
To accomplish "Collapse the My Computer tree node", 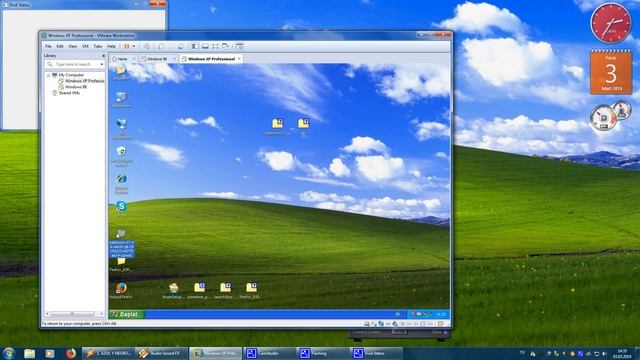I will point(49,75).
